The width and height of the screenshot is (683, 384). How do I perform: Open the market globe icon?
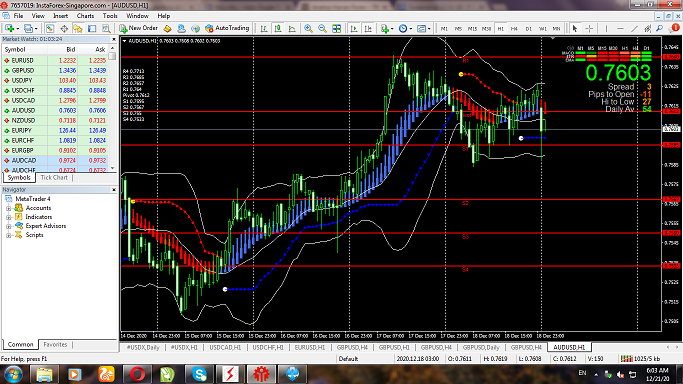(x=196, y=28)
